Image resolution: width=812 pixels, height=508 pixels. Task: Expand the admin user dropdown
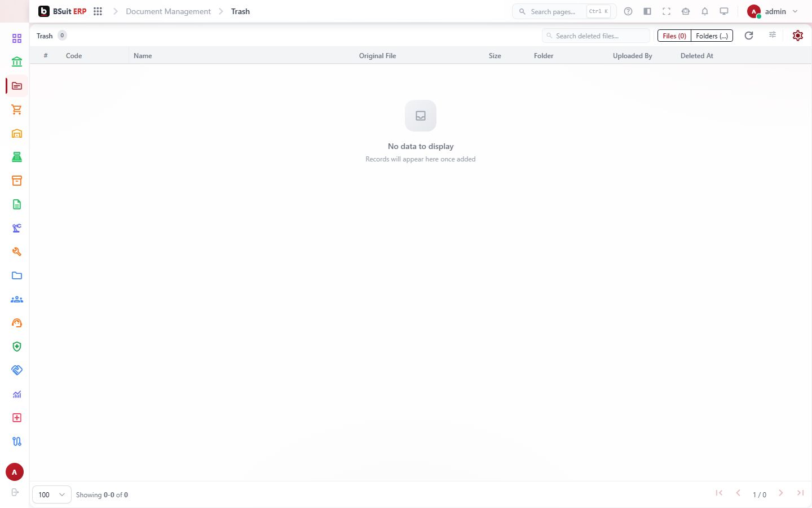[x=773, y=11]
